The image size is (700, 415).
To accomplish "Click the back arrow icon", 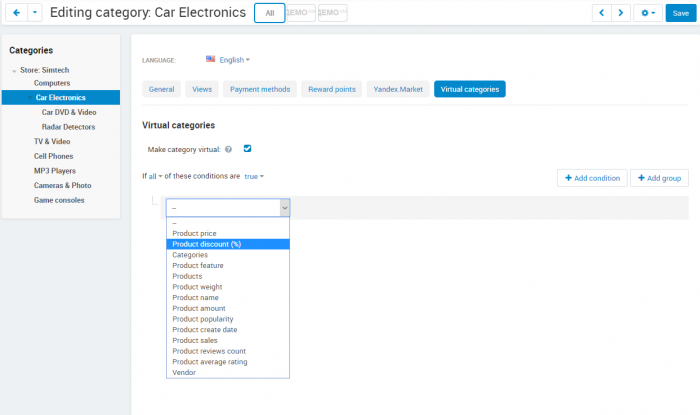I will (x=17, y=13).
